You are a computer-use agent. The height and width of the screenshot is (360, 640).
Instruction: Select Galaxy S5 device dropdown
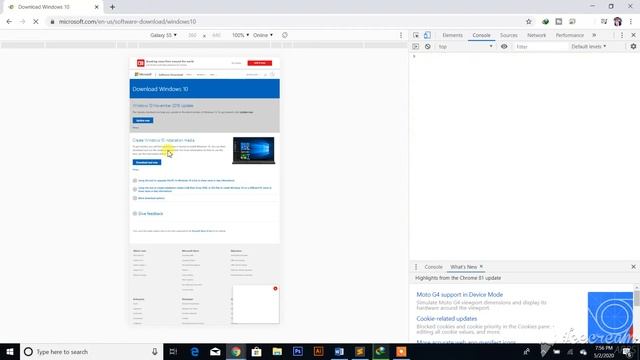tap(163, 35)
